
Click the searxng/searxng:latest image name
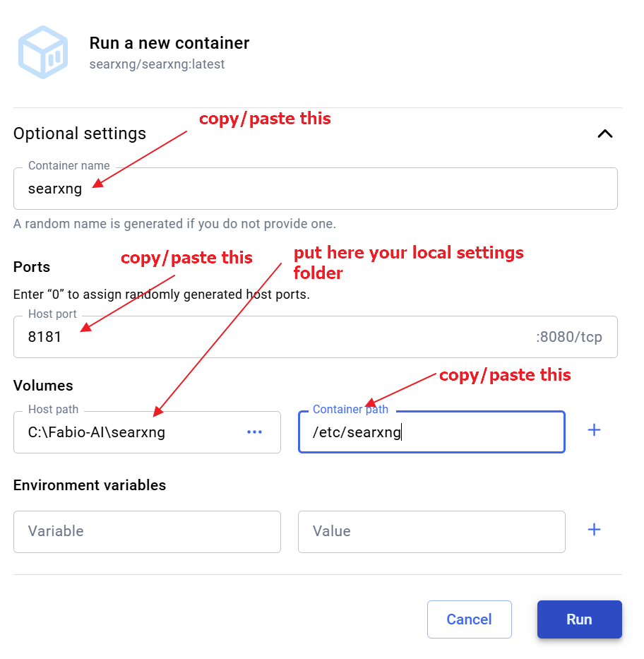click(157, 64)
